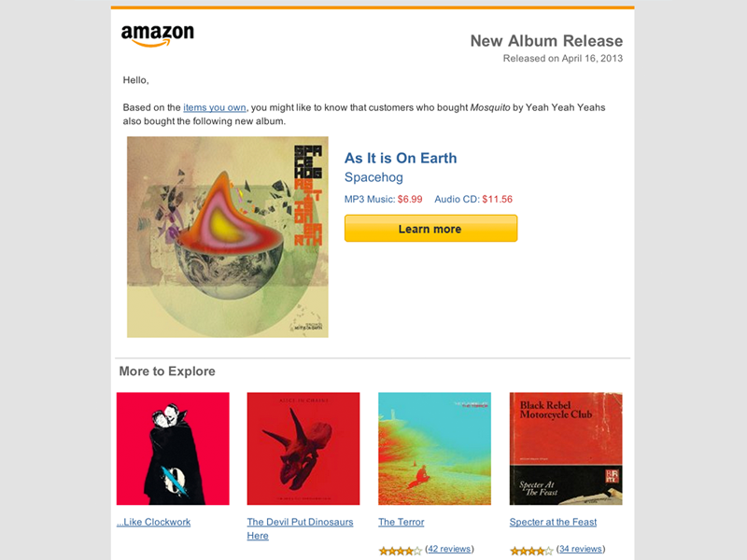Click the Spacehog album cover image

coord(227,237)
